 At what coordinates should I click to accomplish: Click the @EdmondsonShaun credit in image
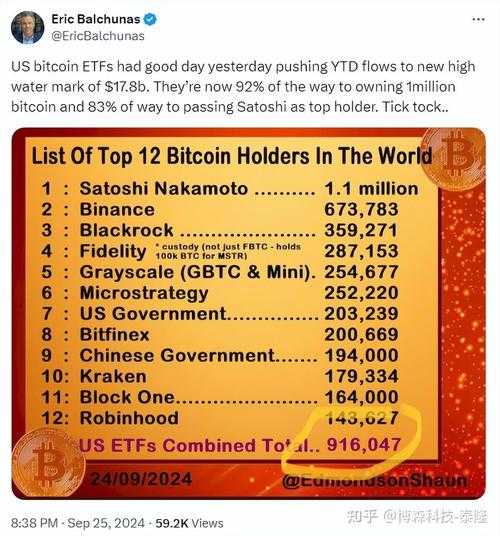coord(375,480)
